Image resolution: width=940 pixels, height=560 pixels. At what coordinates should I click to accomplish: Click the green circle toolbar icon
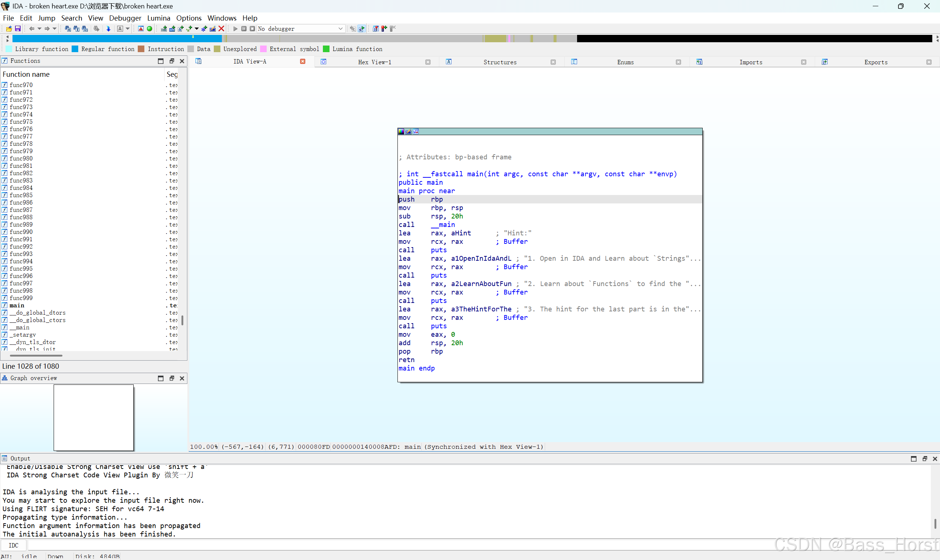click(x=150, y=29)
